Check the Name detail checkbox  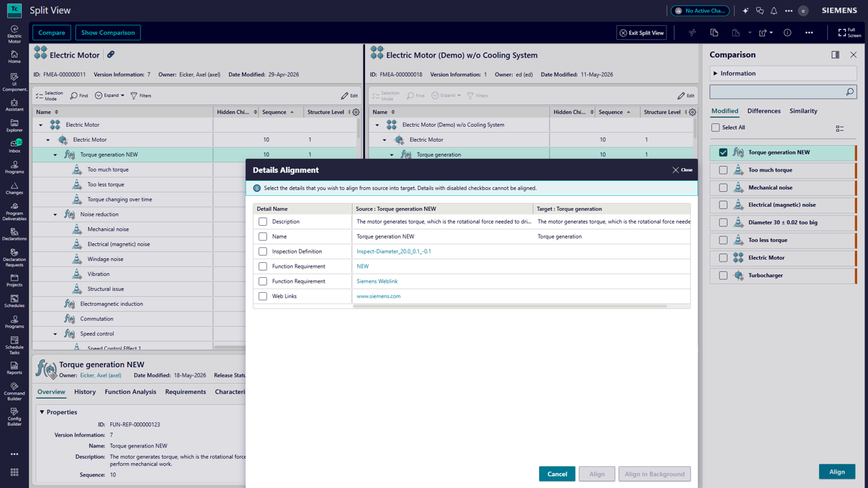pyautogui.click(x=263, y=237)
